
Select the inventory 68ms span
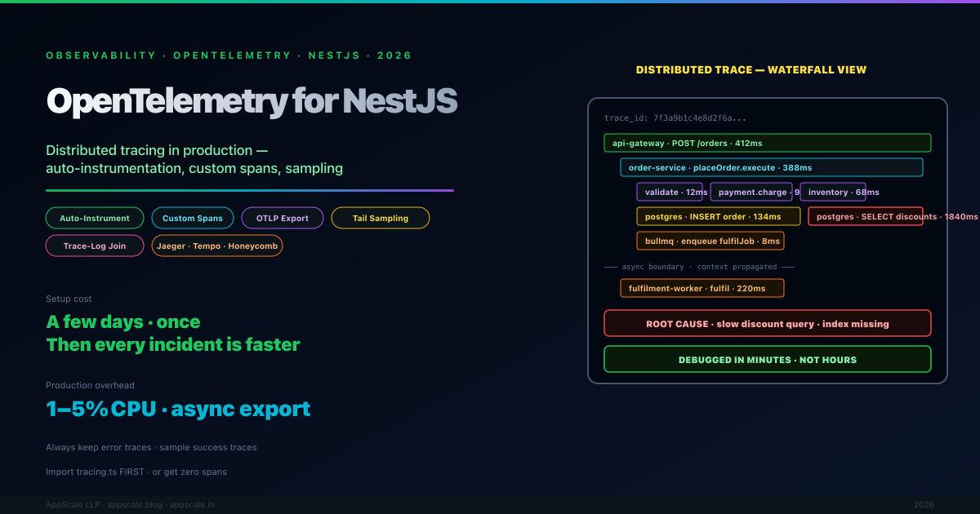coord(832,192)
